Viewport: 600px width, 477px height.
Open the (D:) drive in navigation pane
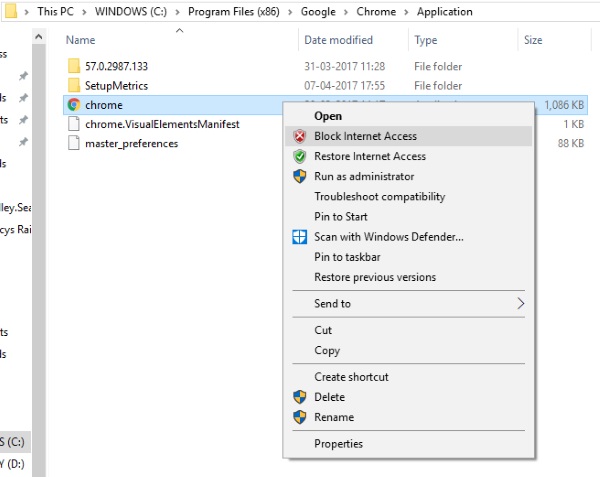coord(12,464)
